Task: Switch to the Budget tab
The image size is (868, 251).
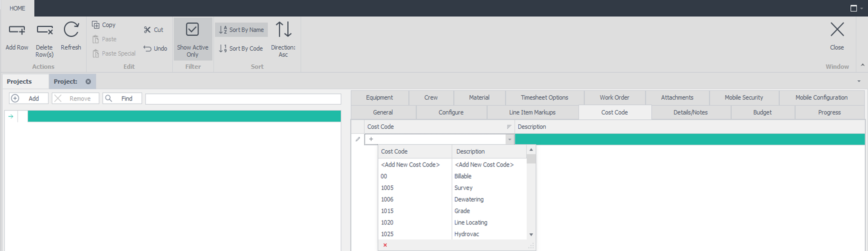Action: click(x=762, y=113)
